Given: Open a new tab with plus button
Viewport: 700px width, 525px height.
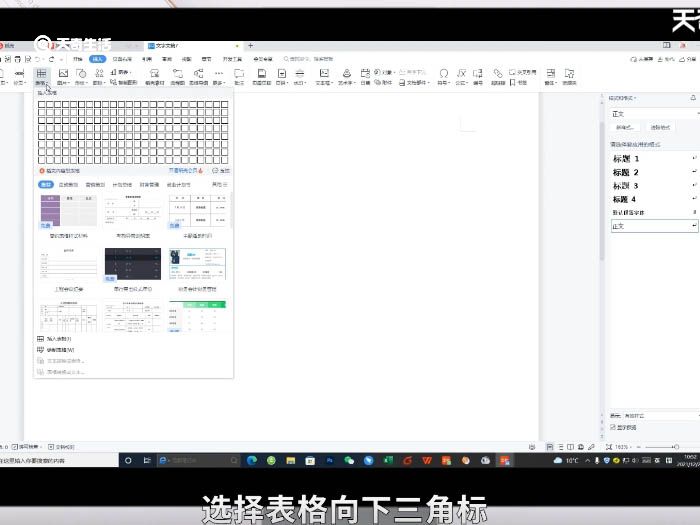Looking at the screenshot, I should pos(250,46).
